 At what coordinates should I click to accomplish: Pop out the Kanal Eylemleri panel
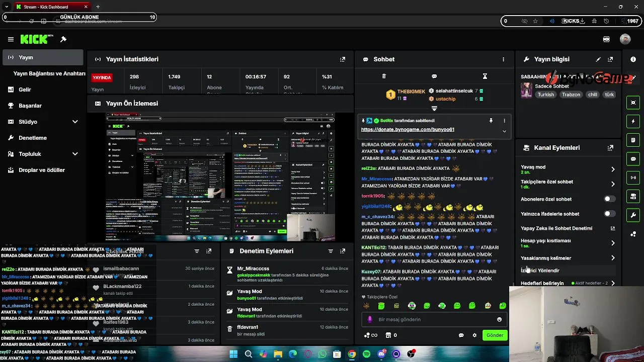[x=610, y=148]
